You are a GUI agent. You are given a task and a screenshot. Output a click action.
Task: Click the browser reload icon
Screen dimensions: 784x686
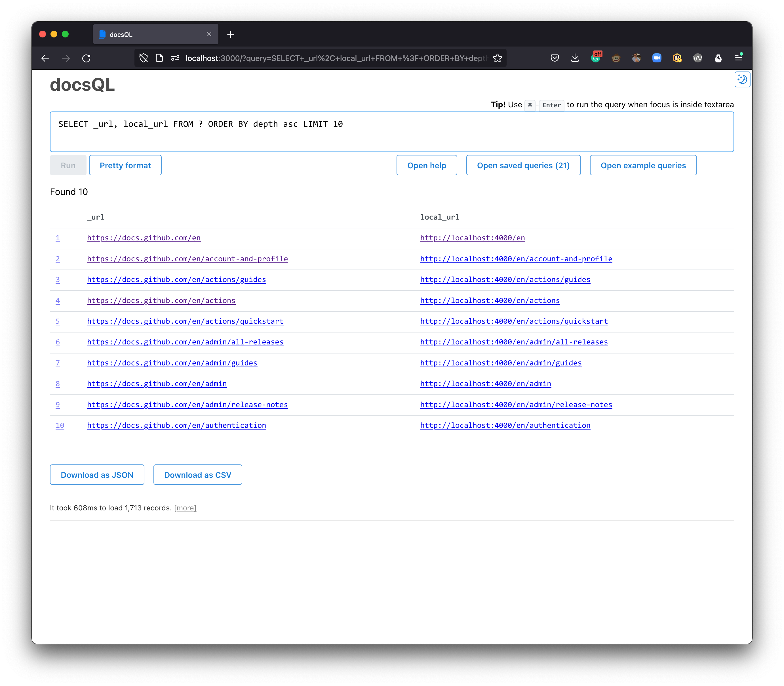point(87,58)
